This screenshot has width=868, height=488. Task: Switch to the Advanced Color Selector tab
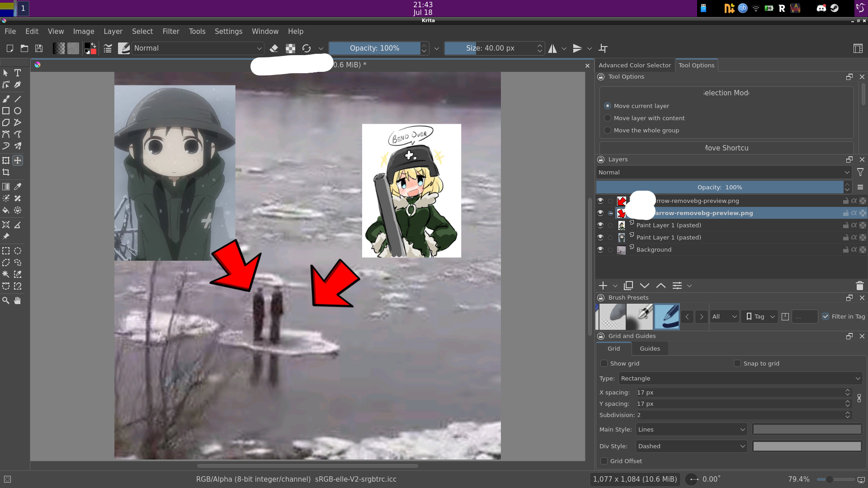[635, 65]
